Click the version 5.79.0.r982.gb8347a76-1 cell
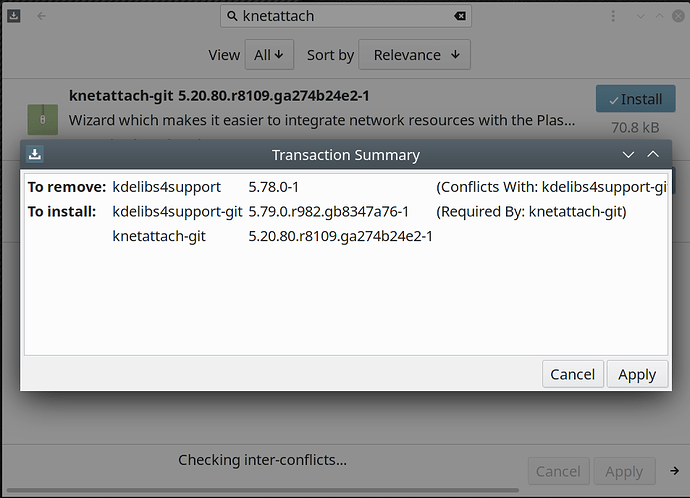 (x=328, y=212)
